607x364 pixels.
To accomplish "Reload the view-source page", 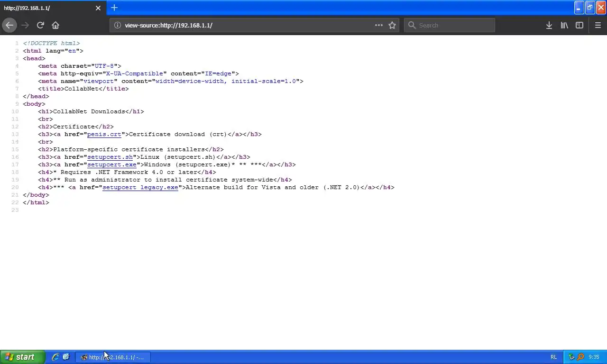I will coord(40,25).
